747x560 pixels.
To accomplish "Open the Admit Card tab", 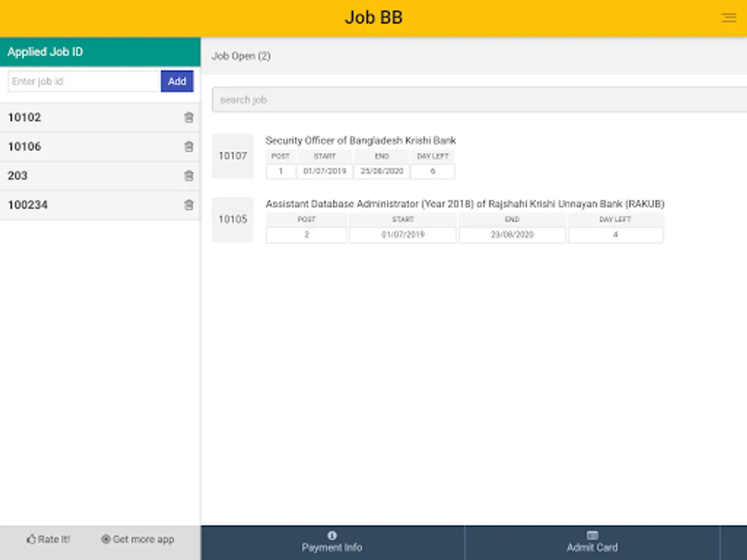I will (592, 543).
